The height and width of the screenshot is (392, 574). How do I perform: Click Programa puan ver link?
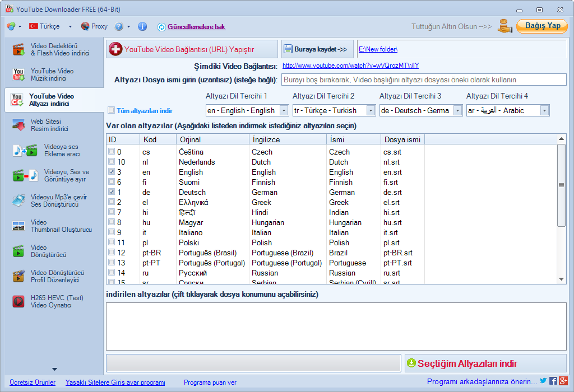pos(210,382)
